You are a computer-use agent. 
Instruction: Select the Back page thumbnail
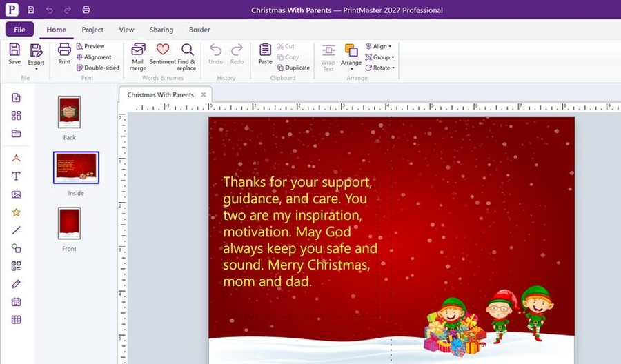[69, 112]
